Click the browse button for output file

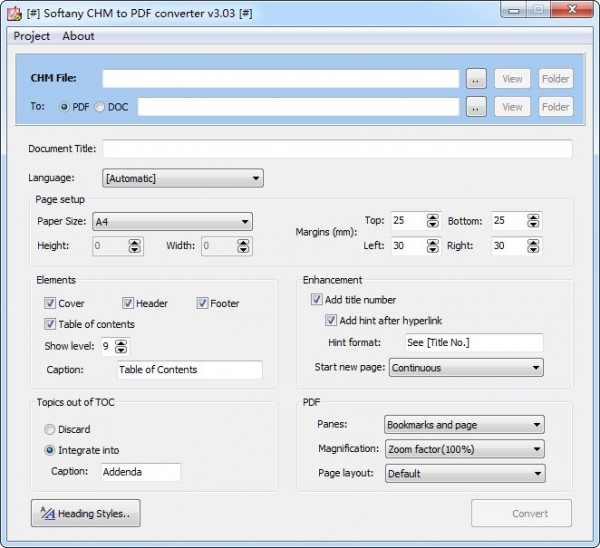(x=476, y=107)
